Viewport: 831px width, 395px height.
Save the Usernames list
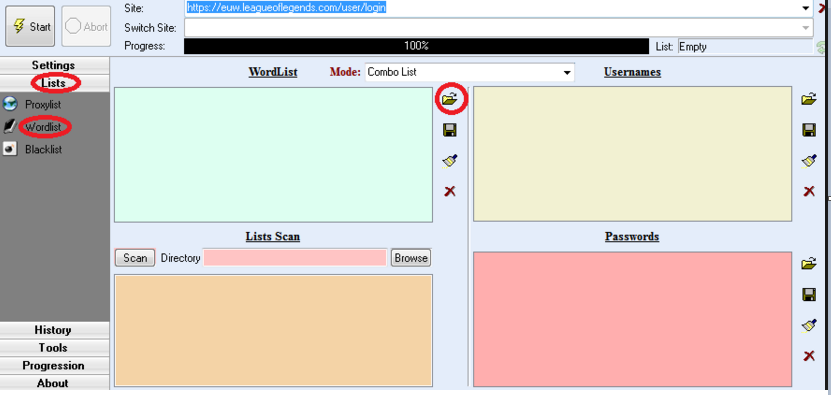coord(809,130)
